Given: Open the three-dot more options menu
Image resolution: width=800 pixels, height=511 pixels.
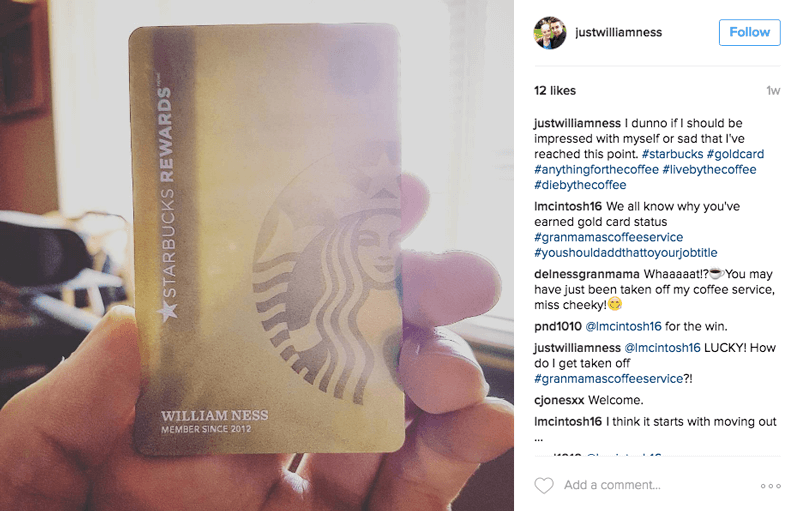Looking at the screenshot, I should [x=770, y=486].
